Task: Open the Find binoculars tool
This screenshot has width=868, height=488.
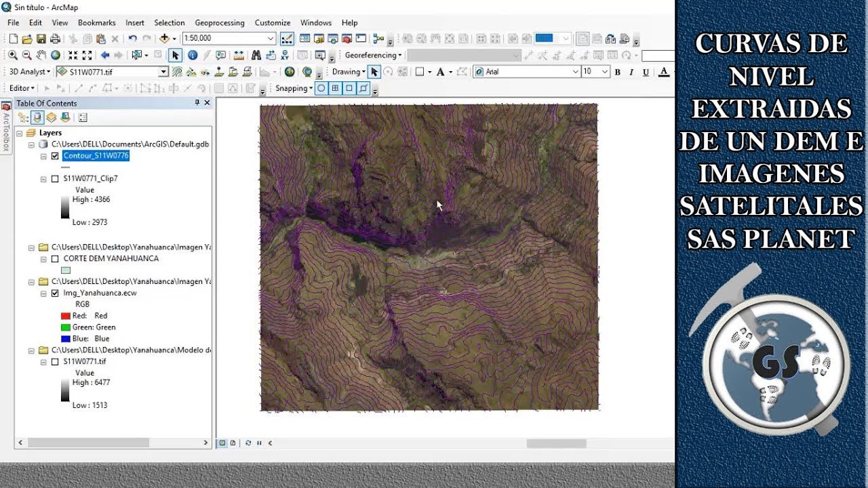Action: click(x=256, y=55)
